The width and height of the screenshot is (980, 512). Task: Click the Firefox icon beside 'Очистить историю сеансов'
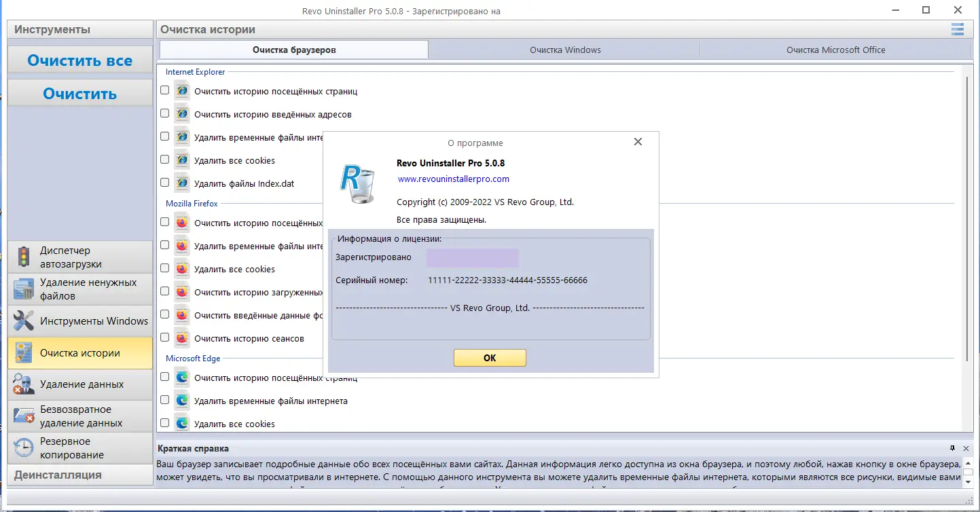(x=181, y=337)
